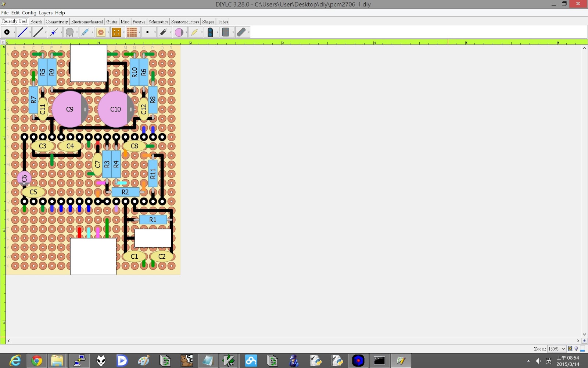Toggle the sticky points icon near zoom control
Screen dimensions: 588x368
pyautogui.click(x=570, y=348)
